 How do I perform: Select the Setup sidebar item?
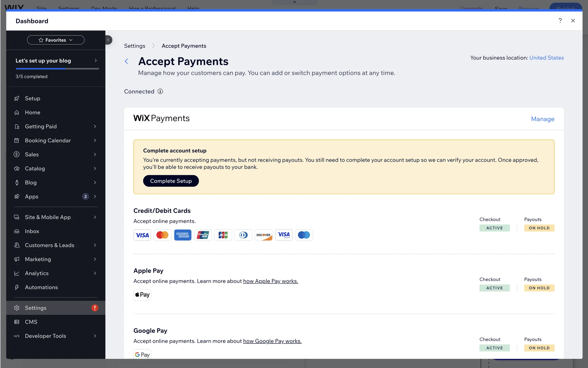click(x=33, y=98)
